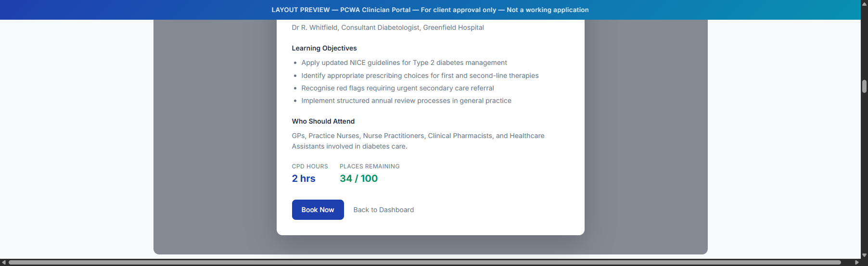Click the CPD HOURS label
Image resolution: width=868 pixels, height=266 pixels.
(309, 166)
